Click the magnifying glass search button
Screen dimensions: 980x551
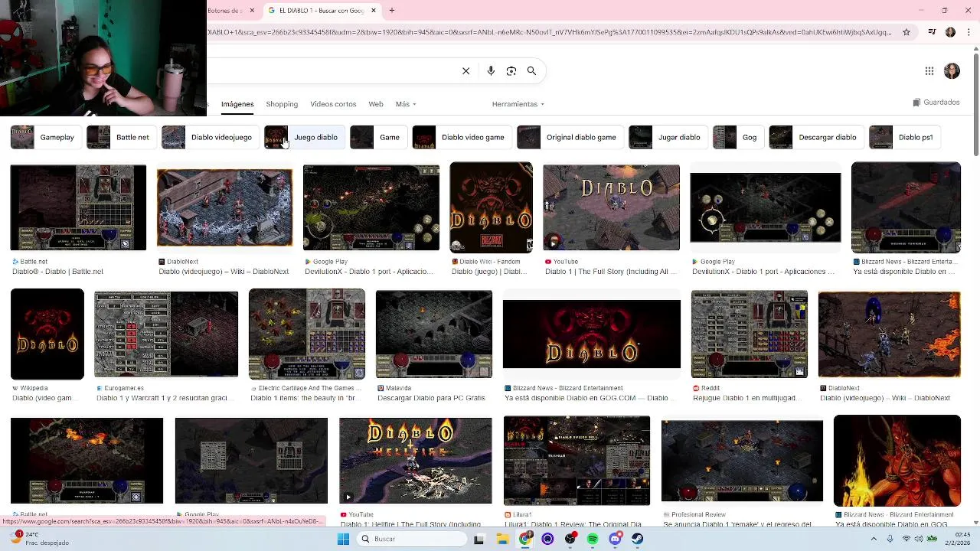click(x=531, y=70)
